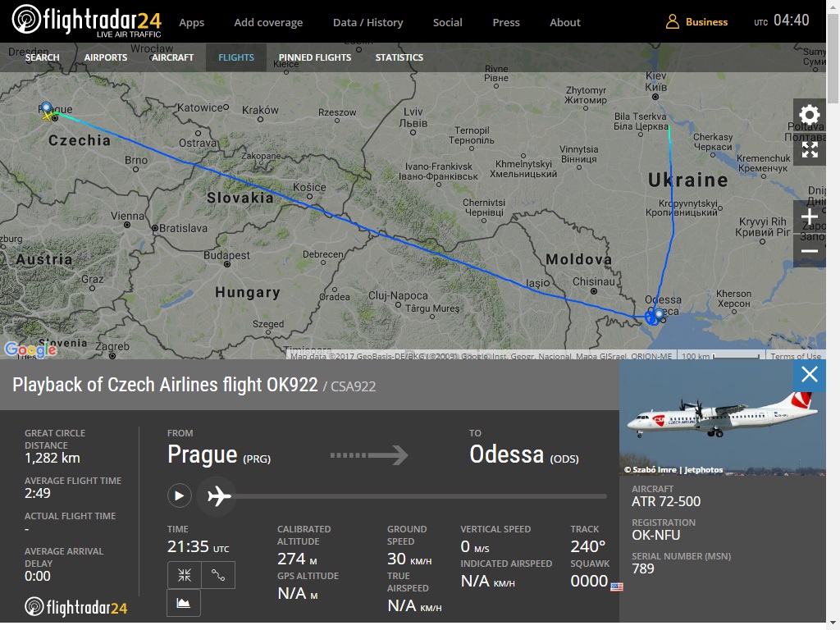Open the Data / History menu

point(367,22)
